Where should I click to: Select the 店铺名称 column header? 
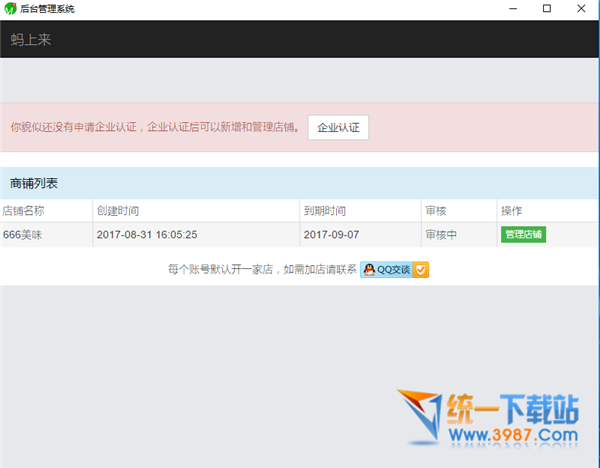23,211
